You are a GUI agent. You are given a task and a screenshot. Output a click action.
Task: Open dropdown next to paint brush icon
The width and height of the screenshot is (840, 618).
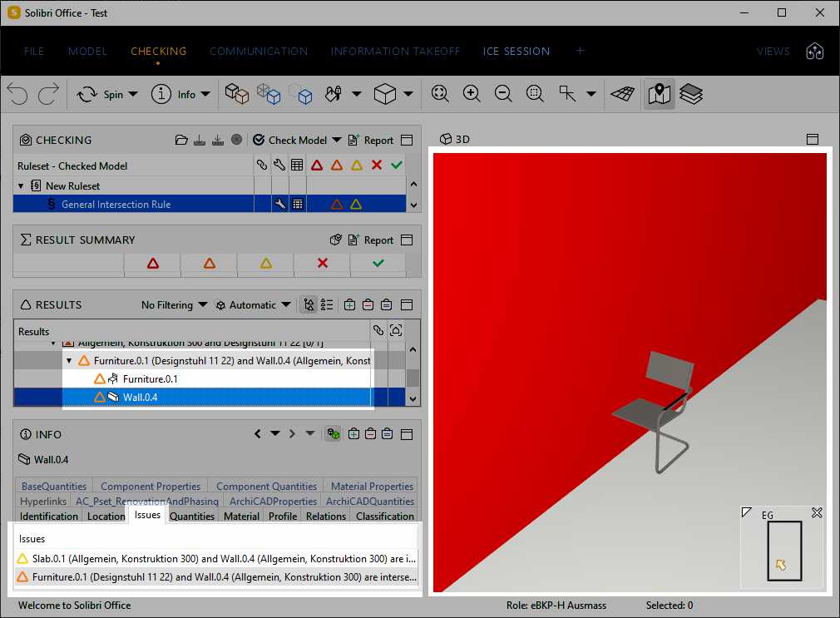(356, 94)
